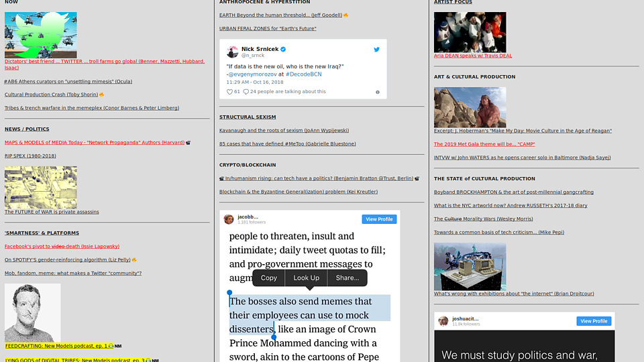The image size is (644, 362).
Task: Choose Share... in the selection popup
Action: (347, 278)
